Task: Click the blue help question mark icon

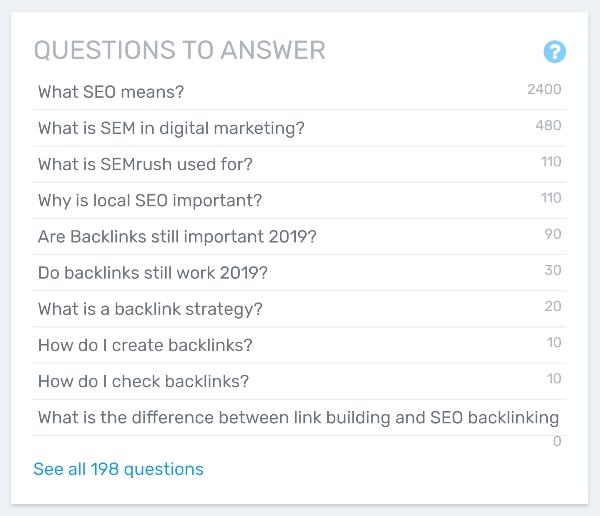Action: [554, 52]
